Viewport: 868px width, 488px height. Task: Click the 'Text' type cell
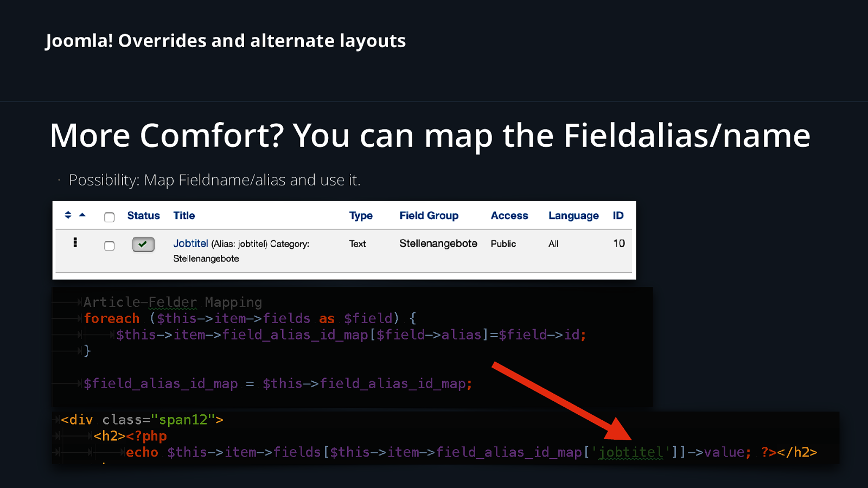[x=358, y=244]
